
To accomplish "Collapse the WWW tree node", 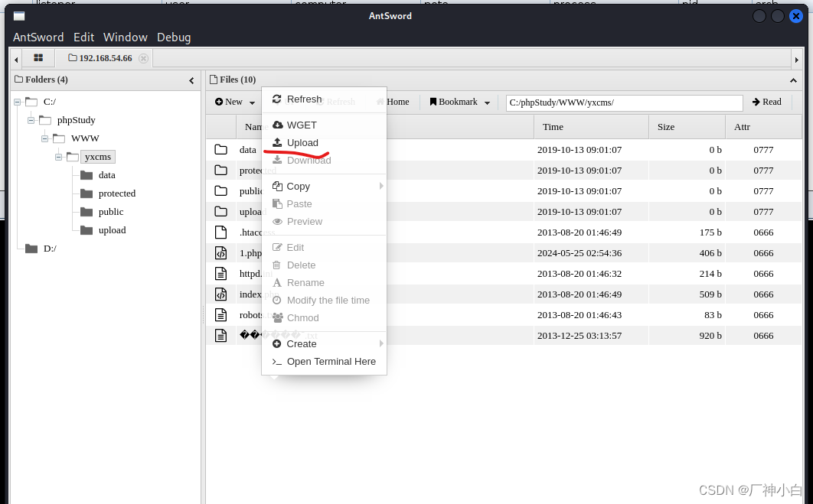I will point(45,139).
